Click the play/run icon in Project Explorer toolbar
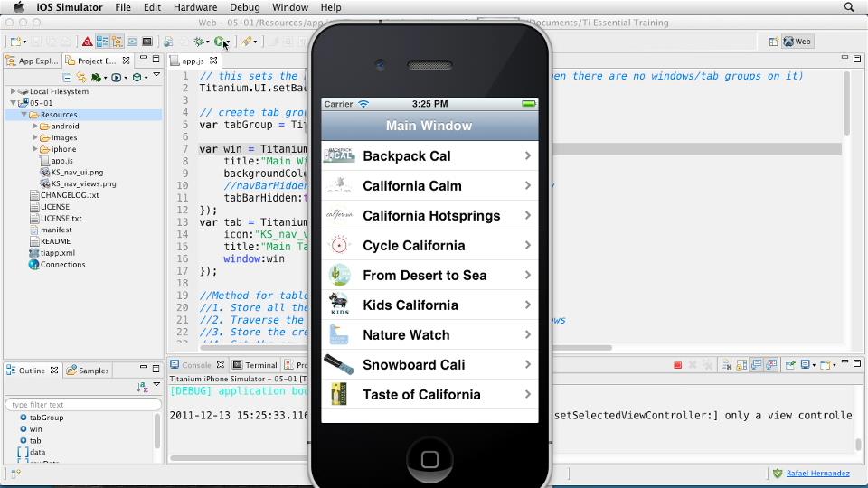 click(117, 78)
